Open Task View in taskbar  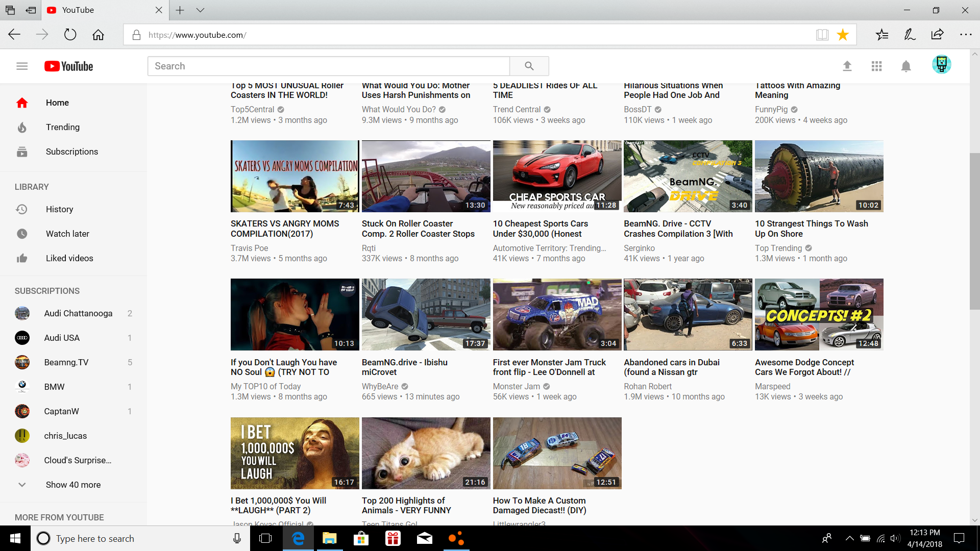click(x=265, y=539)
